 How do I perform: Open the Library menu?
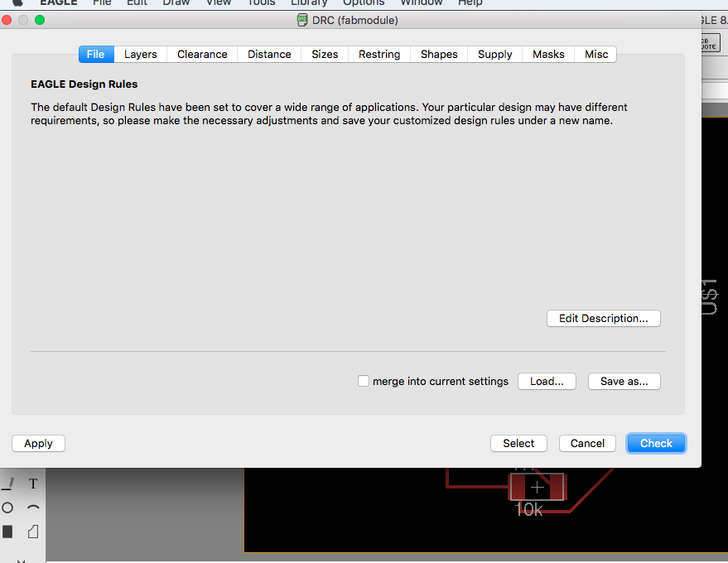309,2
